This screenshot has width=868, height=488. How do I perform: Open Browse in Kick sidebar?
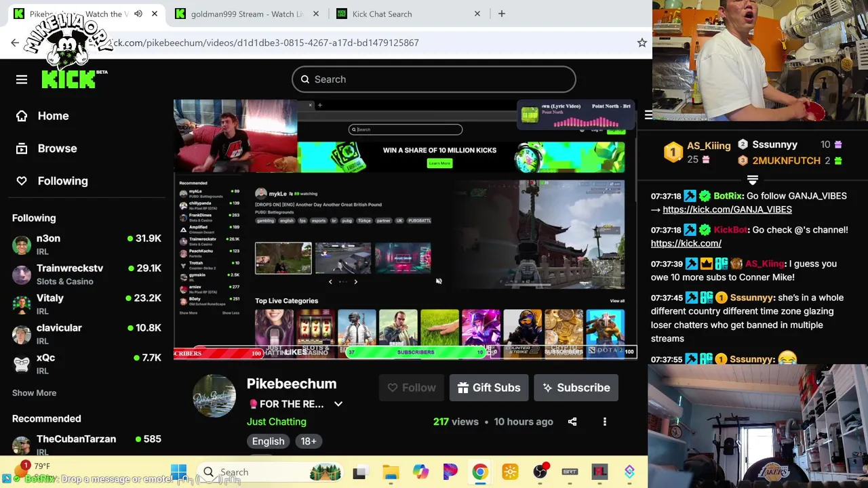(x=47, y=148)
